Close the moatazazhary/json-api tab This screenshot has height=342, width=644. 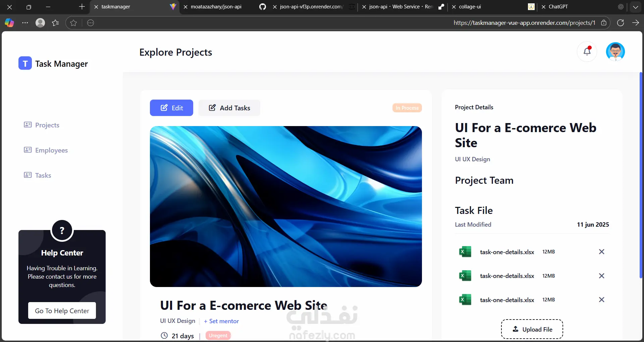coord(185,7)
